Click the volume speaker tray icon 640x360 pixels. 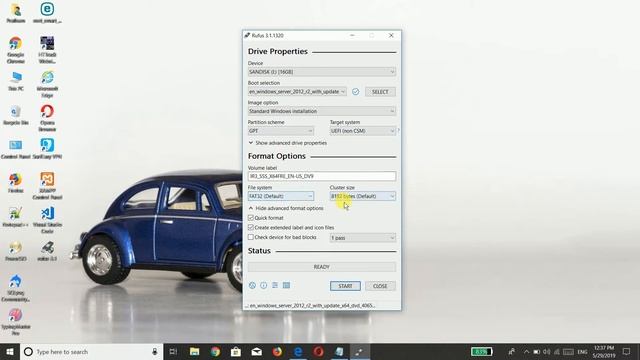(x=547, y=351)
